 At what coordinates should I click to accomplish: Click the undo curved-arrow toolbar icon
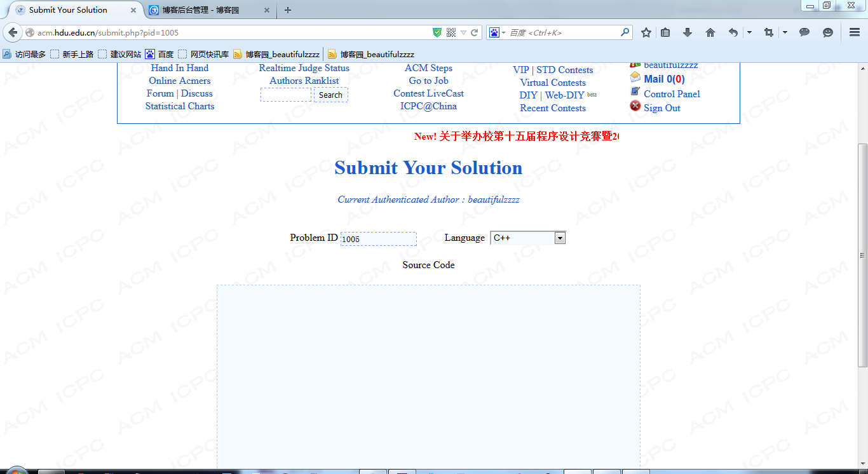[733, 32]
